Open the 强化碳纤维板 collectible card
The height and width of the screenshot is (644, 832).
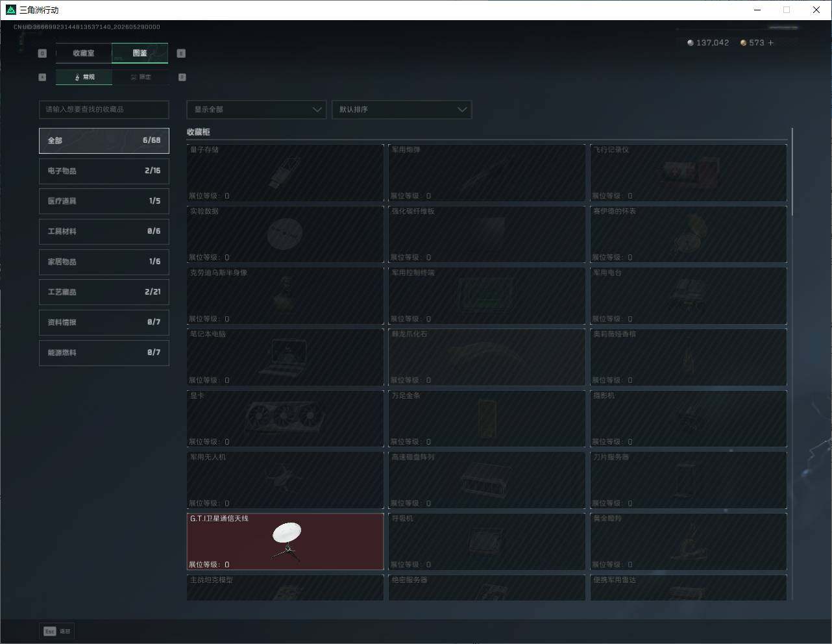click(487, 234)
